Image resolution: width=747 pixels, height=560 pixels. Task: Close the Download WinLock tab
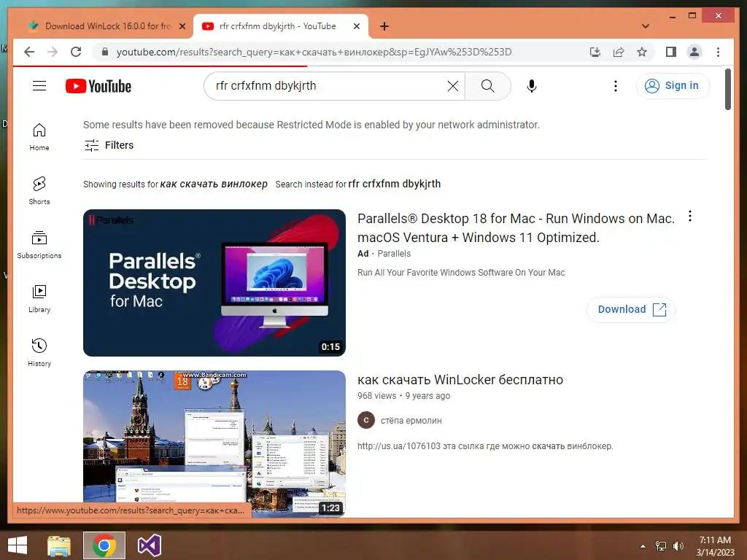(x=182, y=26)
